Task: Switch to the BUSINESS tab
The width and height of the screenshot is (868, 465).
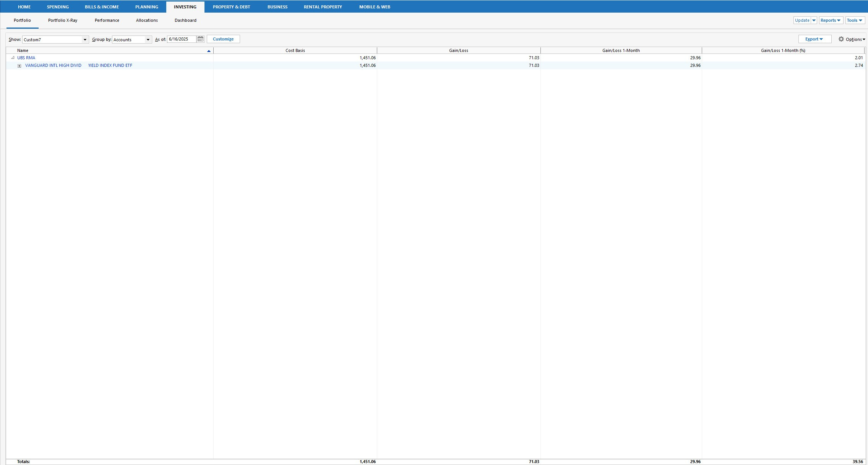Action: (x=277, y=7)
